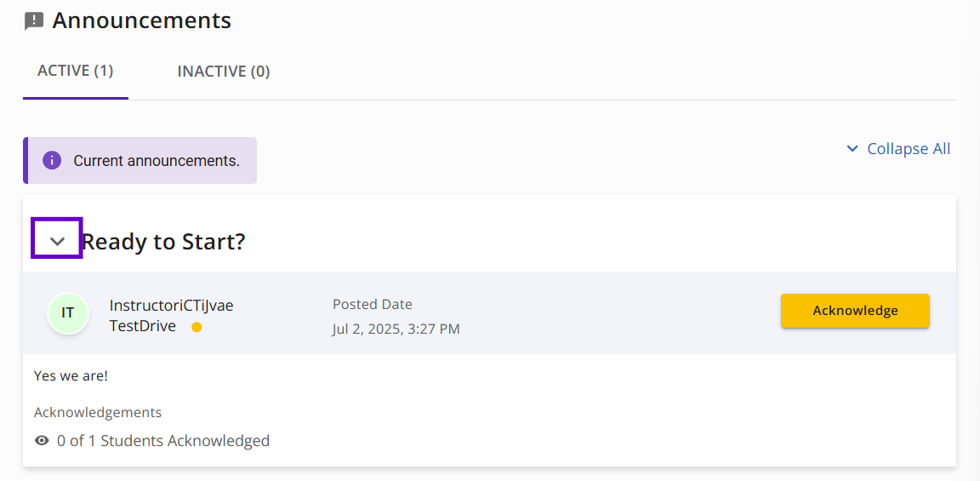Click the Collapse All link
This screenshot has height=481, width=980.
click(898, 149)
